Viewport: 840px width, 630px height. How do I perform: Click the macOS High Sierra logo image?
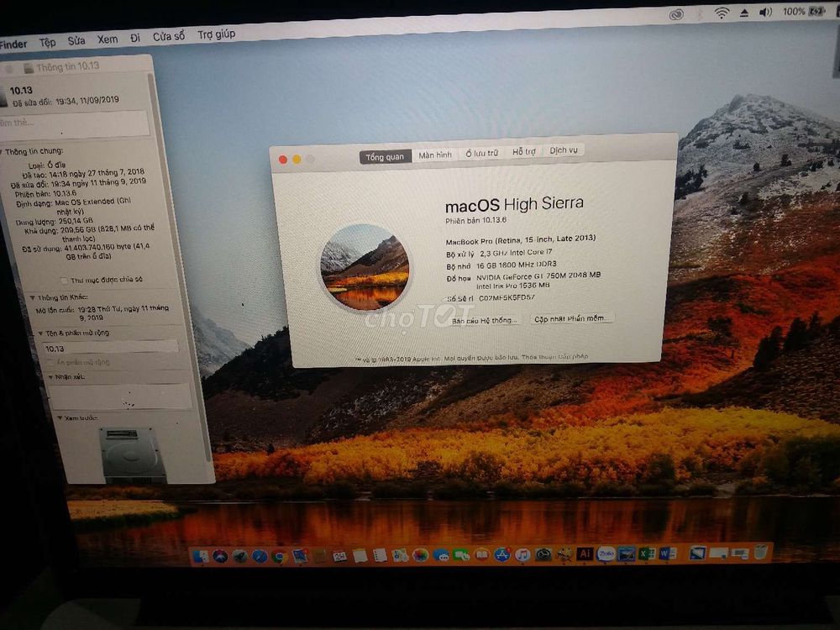point(365,267)
